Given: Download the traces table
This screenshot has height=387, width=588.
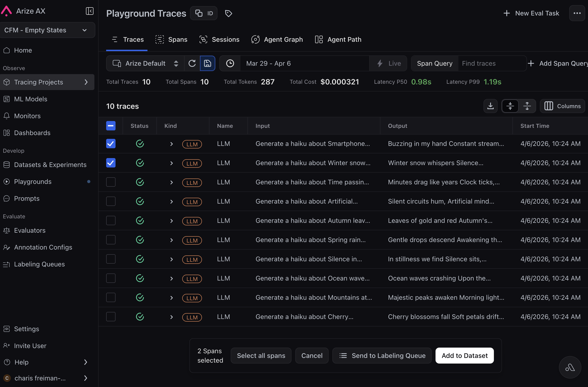Looking at the screenshot, I should click(490, 106).
